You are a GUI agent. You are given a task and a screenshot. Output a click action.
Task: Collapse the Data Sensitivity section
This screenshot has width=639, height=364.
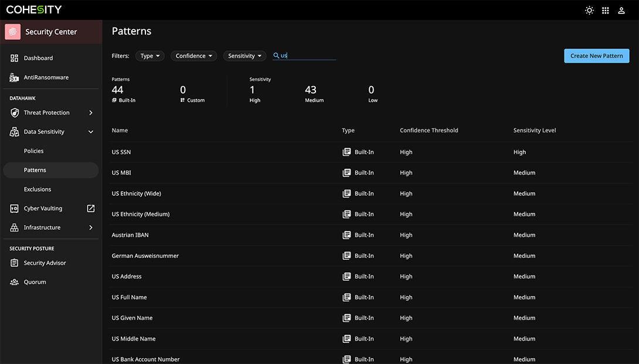(x=91, y=132)
